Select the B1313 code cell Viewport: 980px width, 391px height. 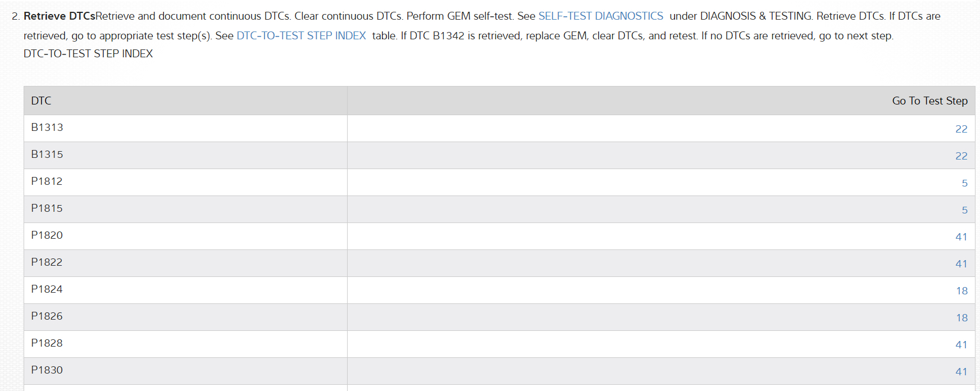[x=47, y=128]
